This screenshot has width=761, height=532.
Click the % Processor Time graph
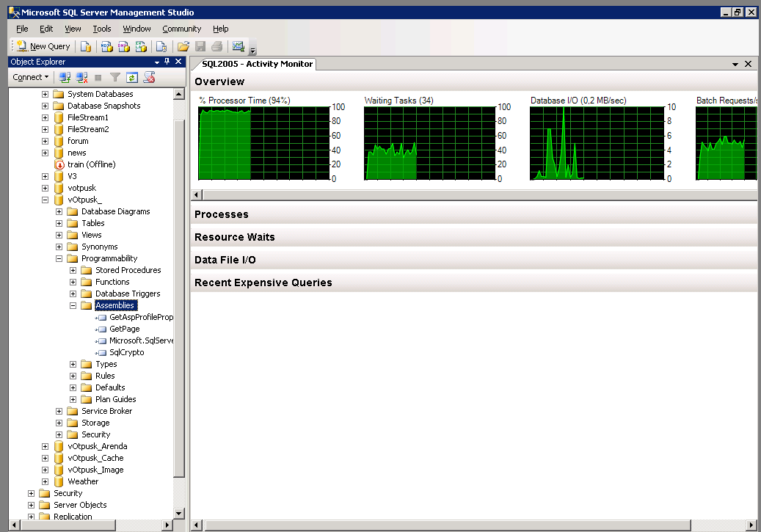(x=263, y=143)
